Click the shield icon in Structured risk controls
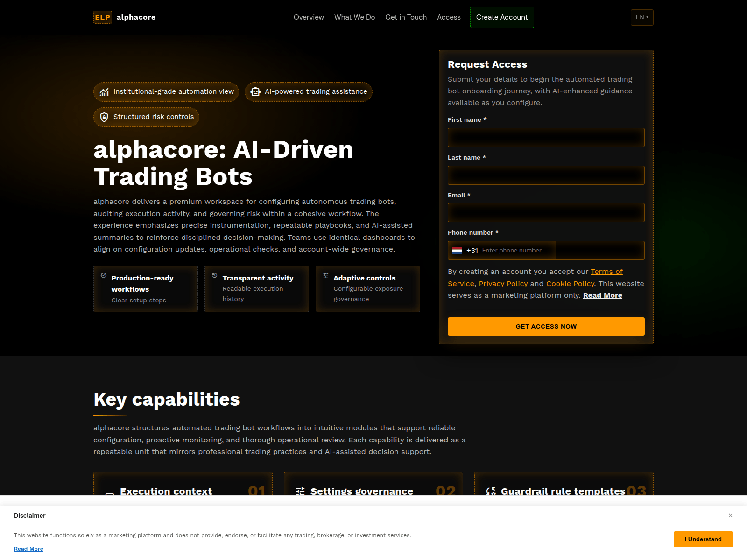 (104, 117)
